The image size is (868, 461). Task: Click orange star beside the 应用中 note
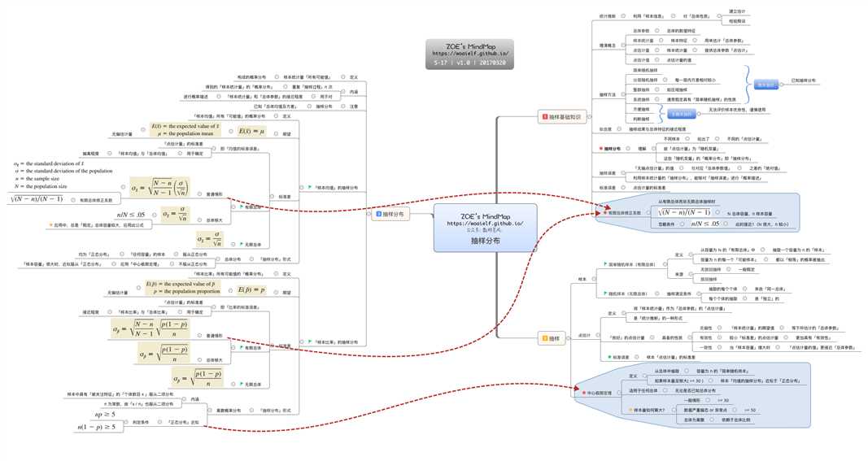50,225
